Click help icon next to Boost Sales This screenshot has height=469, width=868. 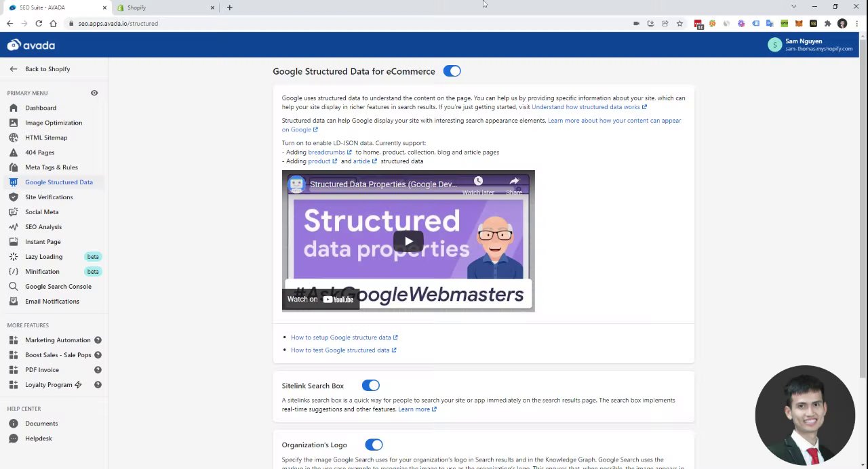pyautogui.click(x=98, y=355)
